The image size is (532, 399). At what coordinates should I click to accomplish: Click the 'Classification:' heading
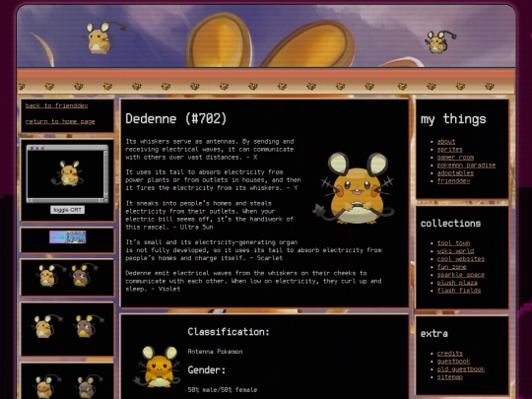229,332
